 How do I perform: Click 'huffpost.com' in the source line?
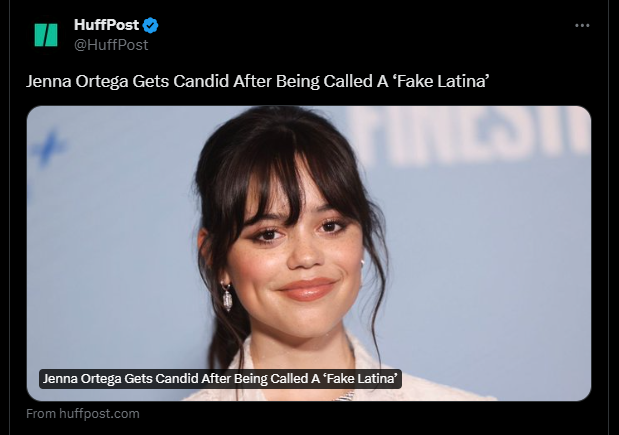tap(99, 414)
